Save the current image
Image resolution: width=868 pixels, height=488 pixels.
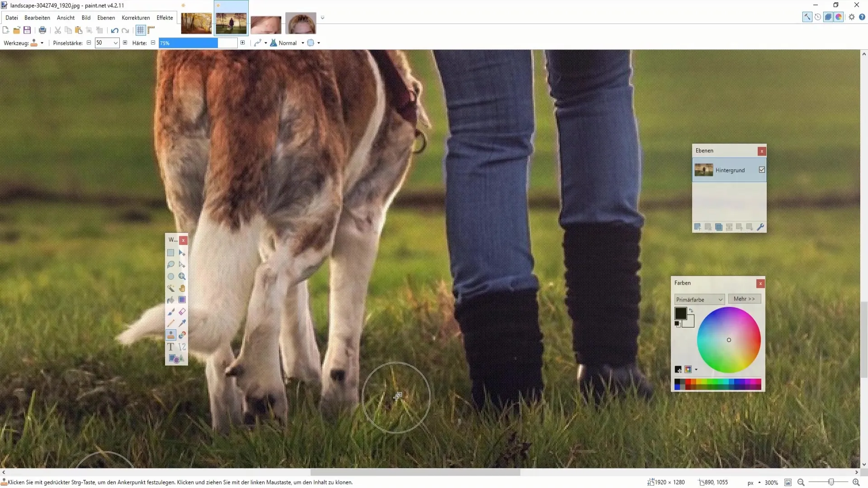pyautogui.click(x=27, y=30)
